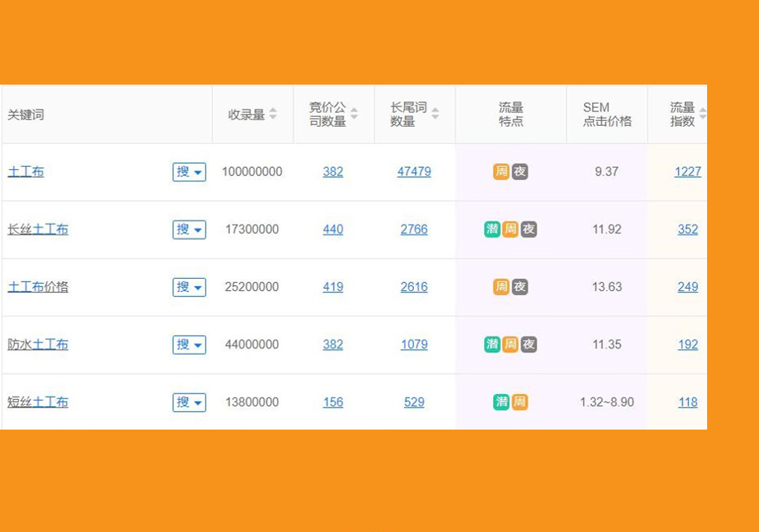
Task: Open the 长丝土工布 keyword link
Action: 38,229
